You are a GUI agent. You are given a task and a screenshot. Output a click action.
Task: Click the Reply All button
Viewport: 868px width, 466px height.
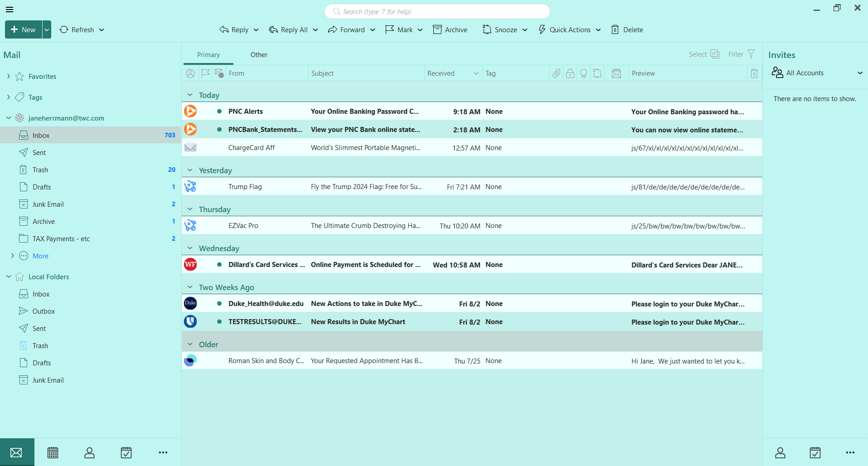tap(288, 30)
